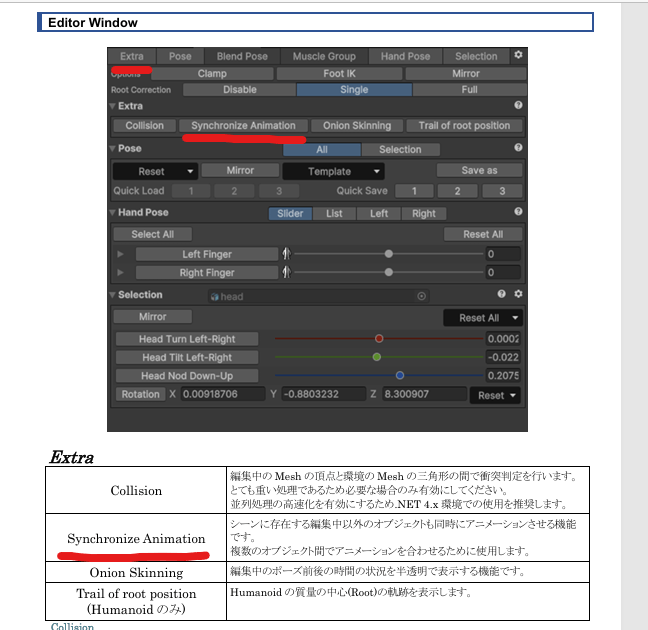Viewport: 648px width, 630px height.
Task: Open the Reset All dropdown in Selection section
Action: tap(483, 318)
